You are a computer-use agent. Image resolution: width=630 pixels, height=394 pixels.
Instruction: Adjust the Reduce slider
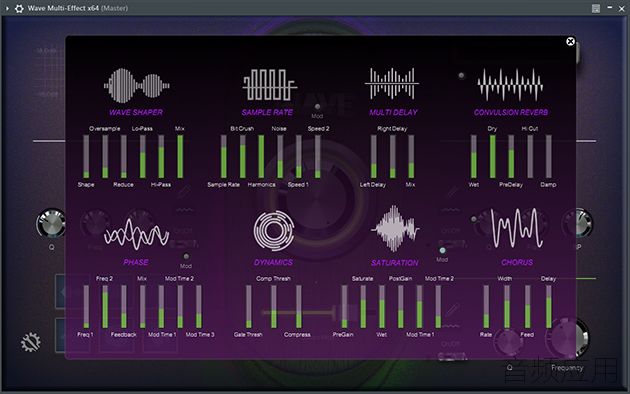click(123, 156)
